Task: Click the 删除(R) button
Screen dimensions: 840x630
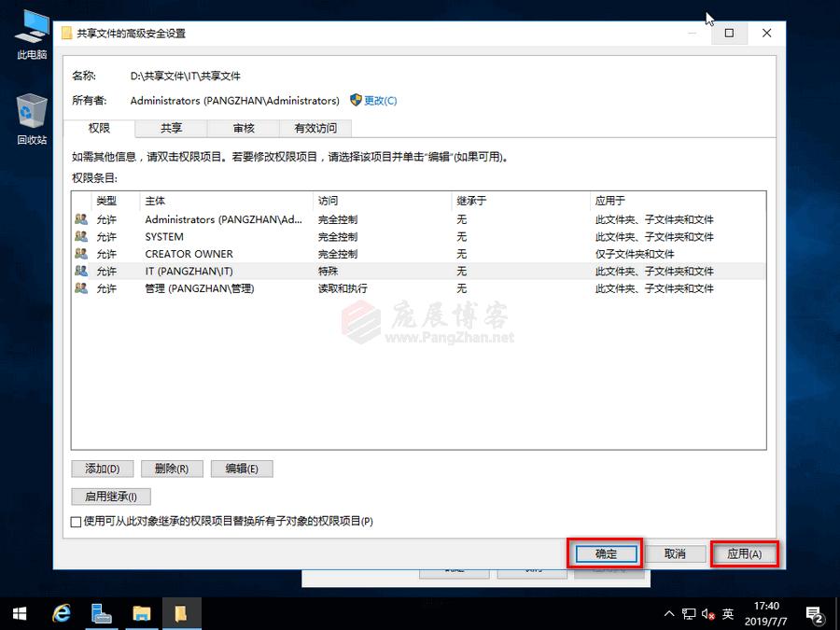Action: tap(172, 469)
